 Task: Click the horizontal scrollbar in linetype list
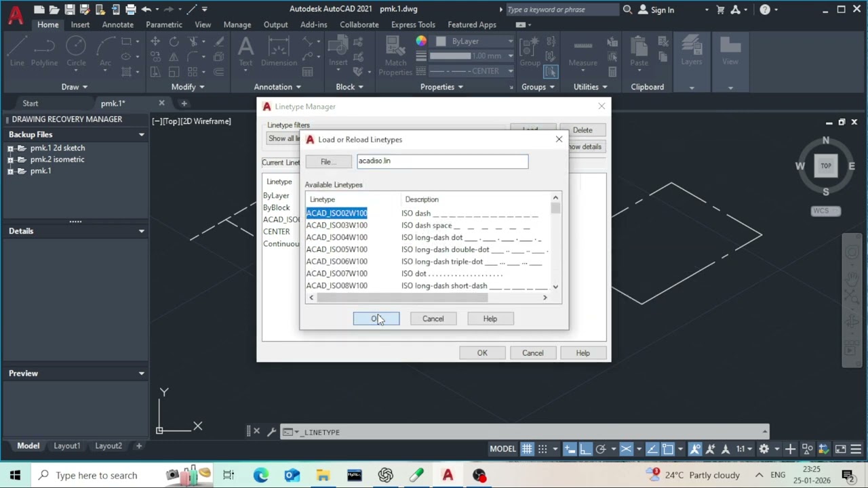click(402, 298)
